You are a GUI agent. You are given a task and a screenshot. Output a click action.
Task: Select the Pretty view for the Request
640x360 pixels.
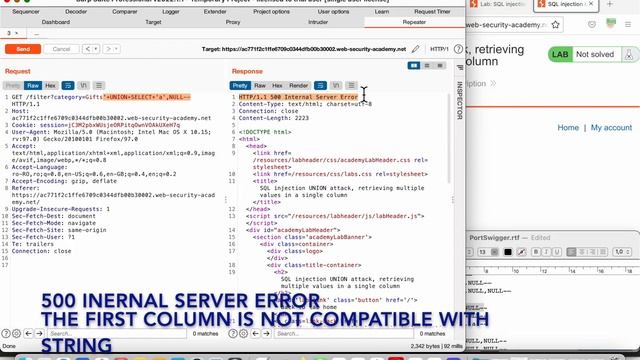pyautogui.click(x=13, y=85)
